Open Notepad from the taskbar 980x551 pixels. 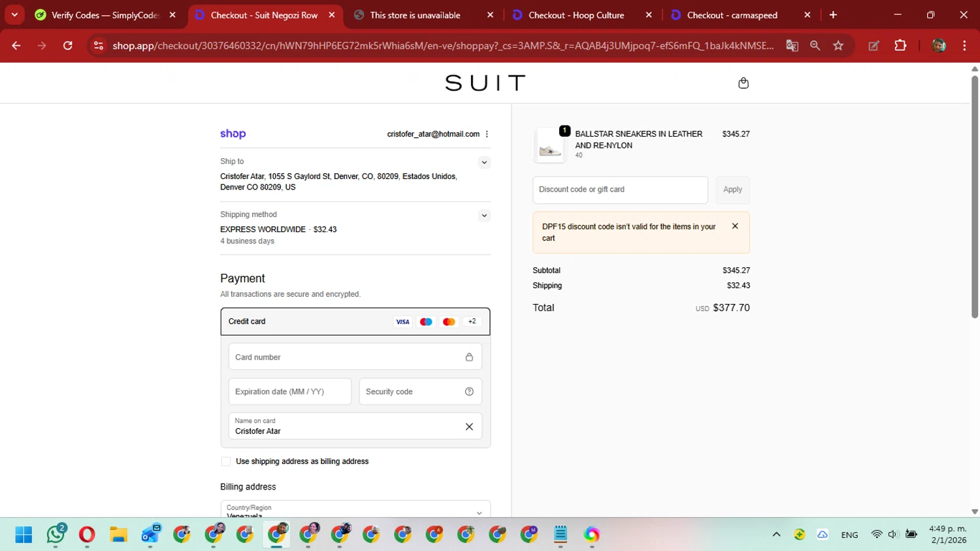[x=561, y=535]
